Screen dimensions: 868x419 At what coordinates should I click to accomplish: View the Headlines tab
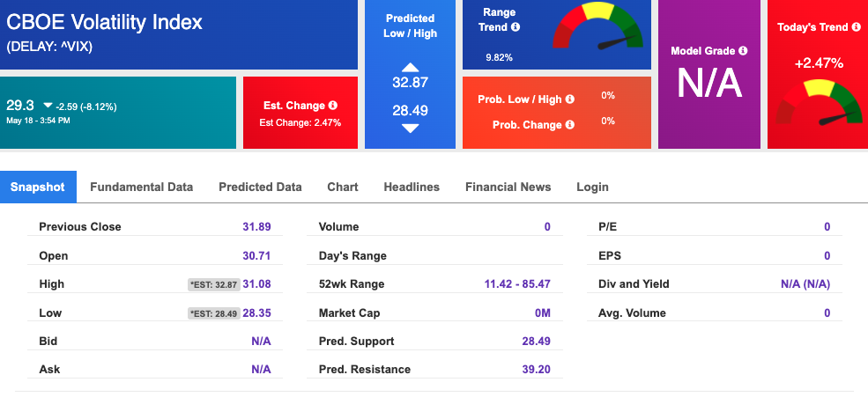tap(412, 187)
